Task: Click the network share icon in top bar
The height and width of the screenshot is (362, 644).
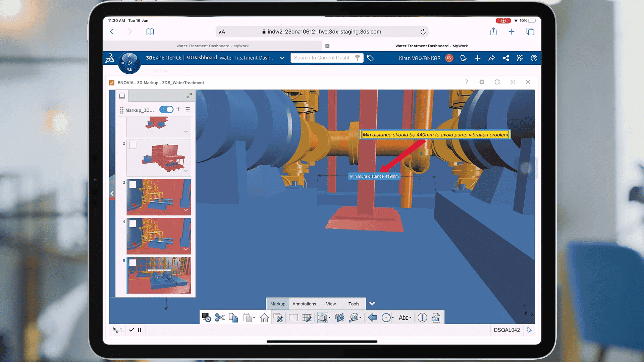Action: point(506,58)
